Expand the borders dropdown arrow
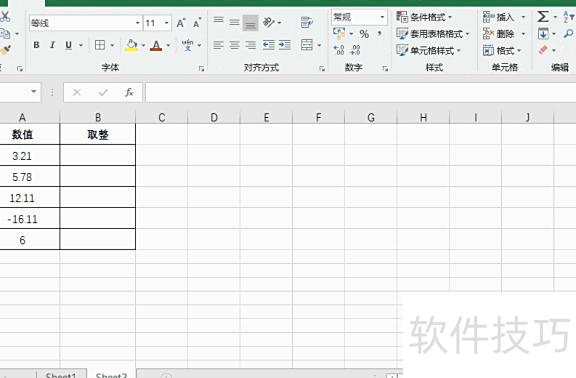The width and height of the screenshot is (576, 378). [x=112, y=45]
